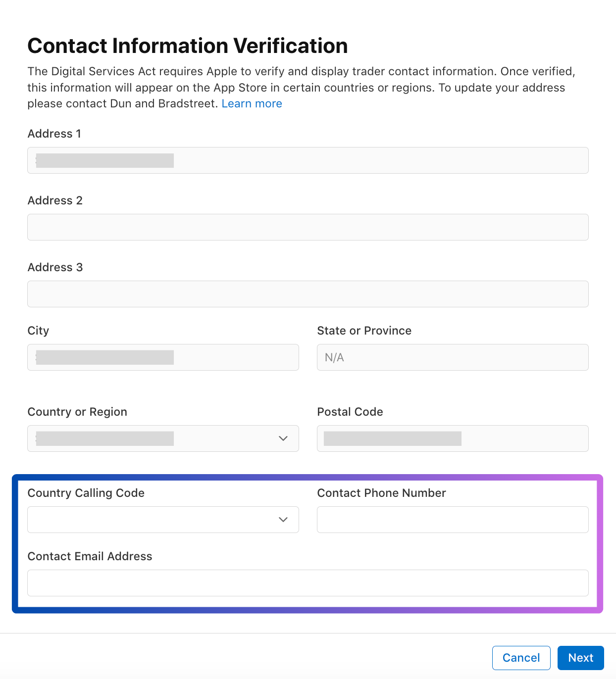Click into the Address 2 field
This screenshot has height=679, width=616.
(x=308, y=227)
